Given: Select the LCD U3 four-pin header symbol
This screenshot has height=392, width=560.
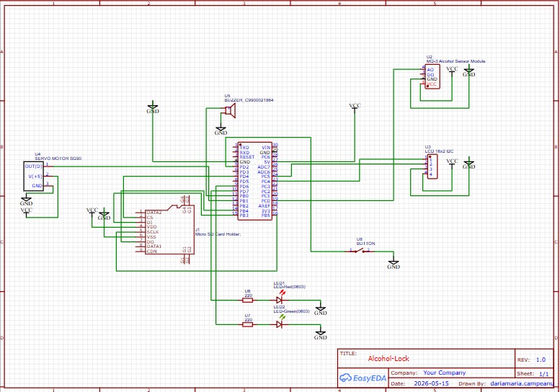Looking at the screenshot, I should tap(432, 166).
